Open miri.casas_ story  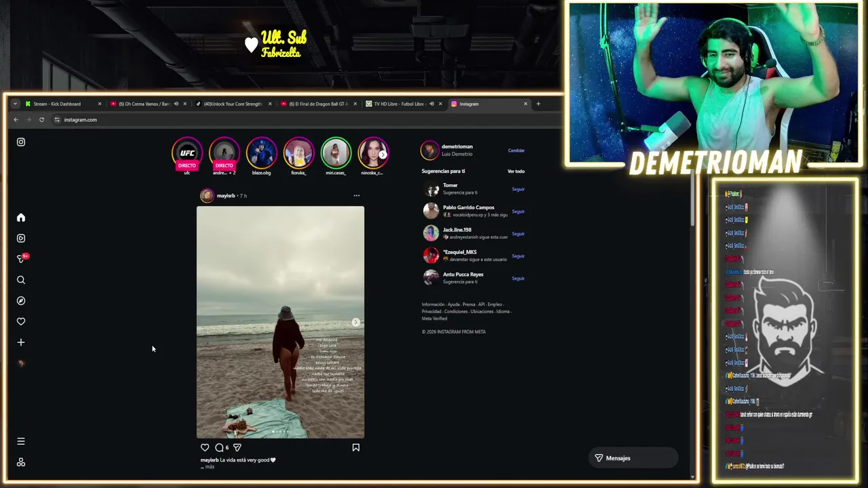[x=336, y=153]
